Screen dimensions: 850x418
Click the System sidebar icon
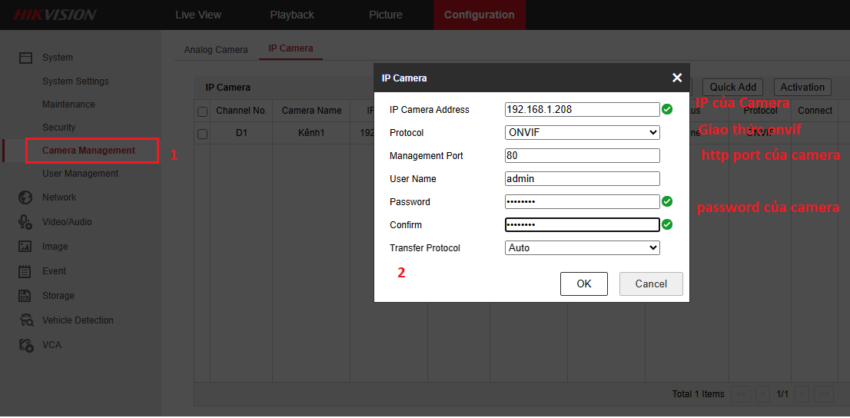[25, 58]
